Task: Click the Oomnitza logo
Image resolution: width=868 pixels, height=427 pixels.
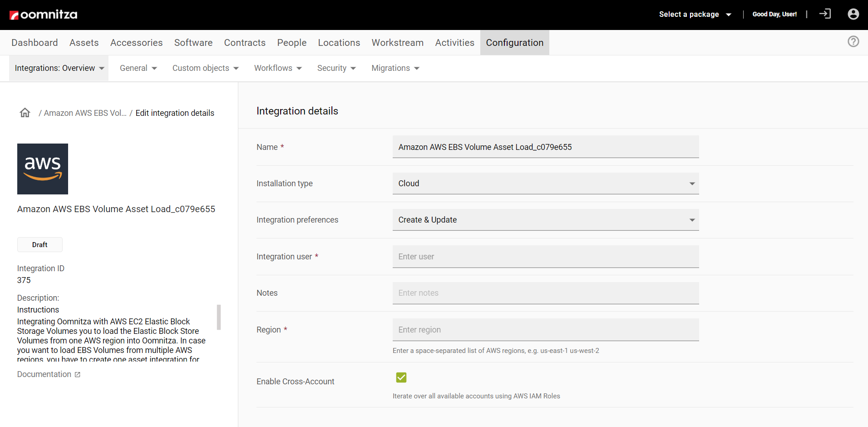Action: point(44,15)
